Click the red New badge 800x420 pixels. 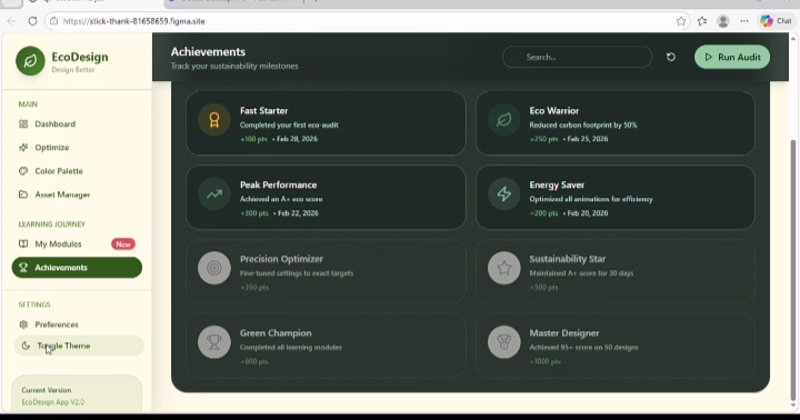123,244
